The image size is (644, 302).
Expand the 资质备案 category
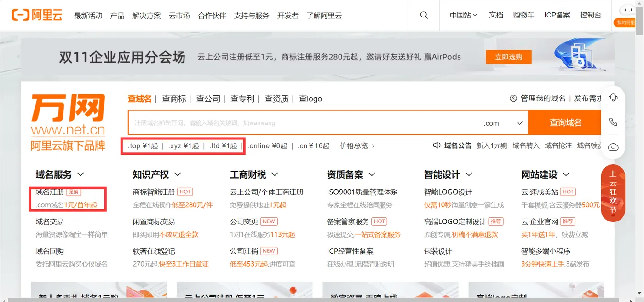[351, 174]
